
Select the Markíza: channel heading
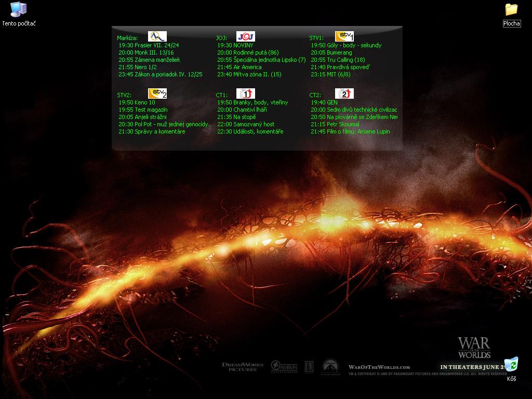pos(127,38)
